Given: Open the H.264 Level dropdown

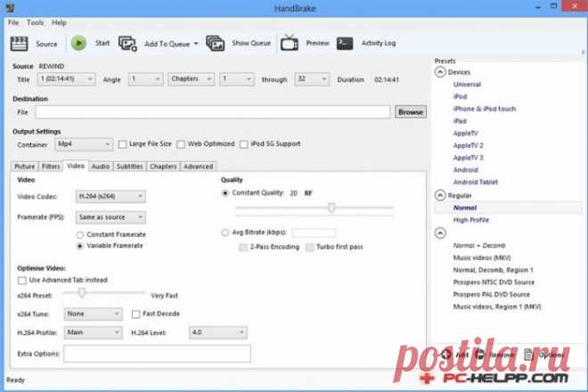Looking at the screenshot, I should click(218, 332).
